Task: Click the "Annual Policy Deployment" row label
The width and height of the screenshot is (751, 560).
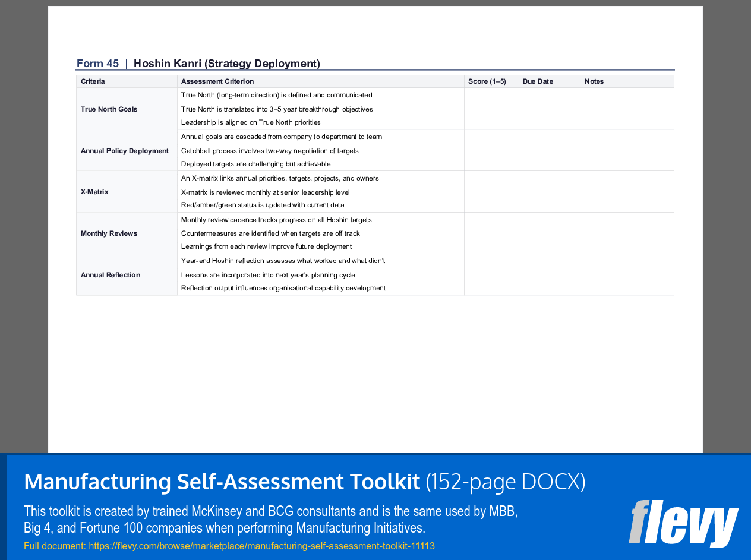Action: coord(124,150)
